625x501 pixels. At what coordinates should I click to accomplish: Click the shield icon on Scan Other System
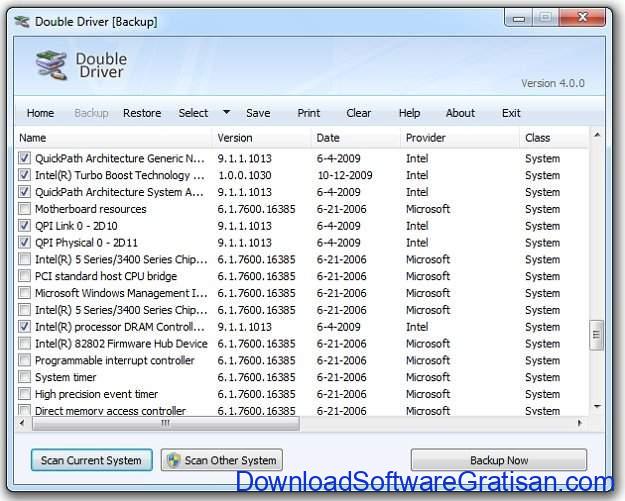pyautogui.click(x=174, y=460)
